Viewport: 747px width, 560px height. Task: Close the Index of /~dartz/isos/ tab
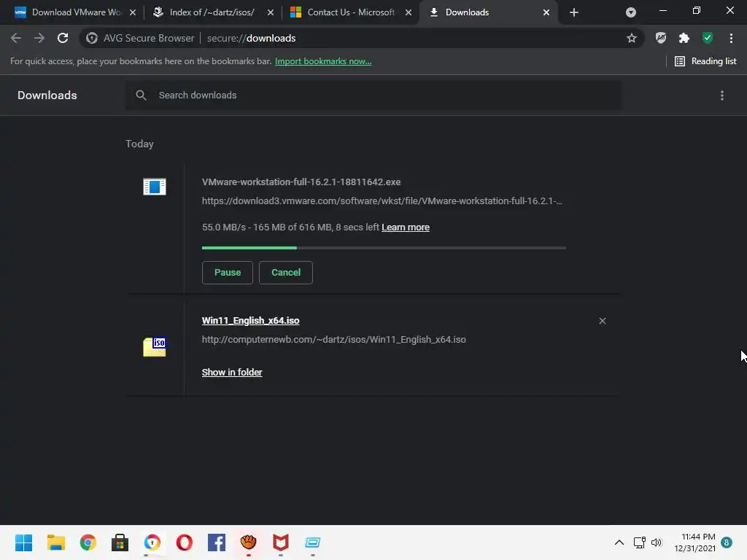(271, 12)
